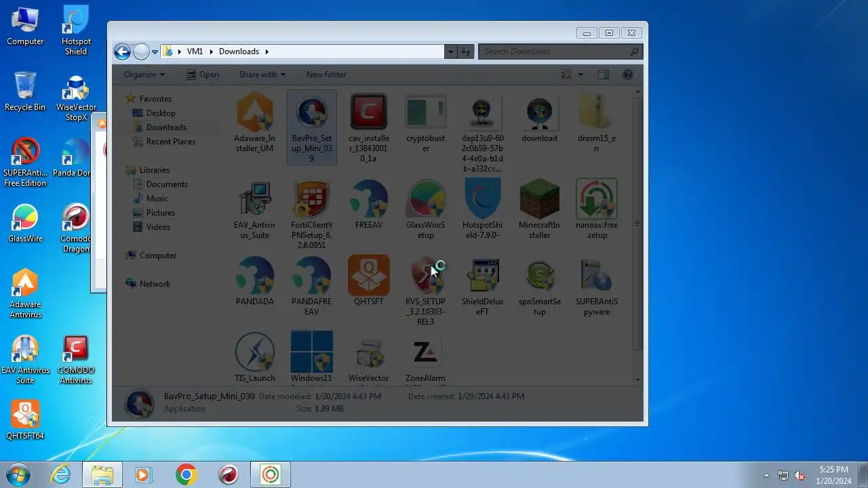Open the recent pages dropdown arrow
This screenshot has height=488, width=868.
pyautogui.click(x=155, y=52)
